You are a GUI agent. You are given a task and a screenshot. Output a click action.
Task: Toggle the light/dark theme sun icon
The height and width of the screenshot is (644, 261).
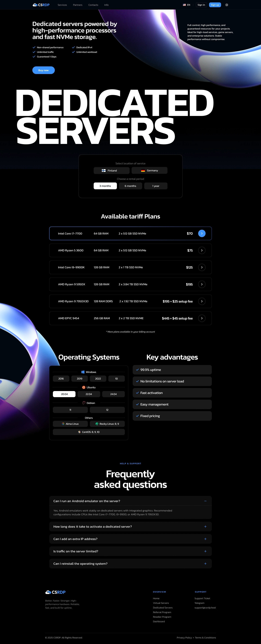[x=227, y=5]
